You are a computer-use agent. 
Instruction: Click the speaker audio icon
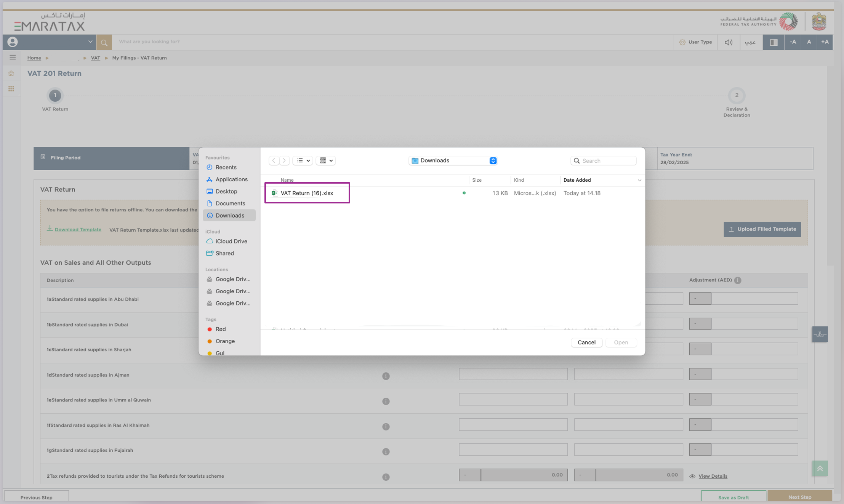pyautogui.click(x=728, y=42)
